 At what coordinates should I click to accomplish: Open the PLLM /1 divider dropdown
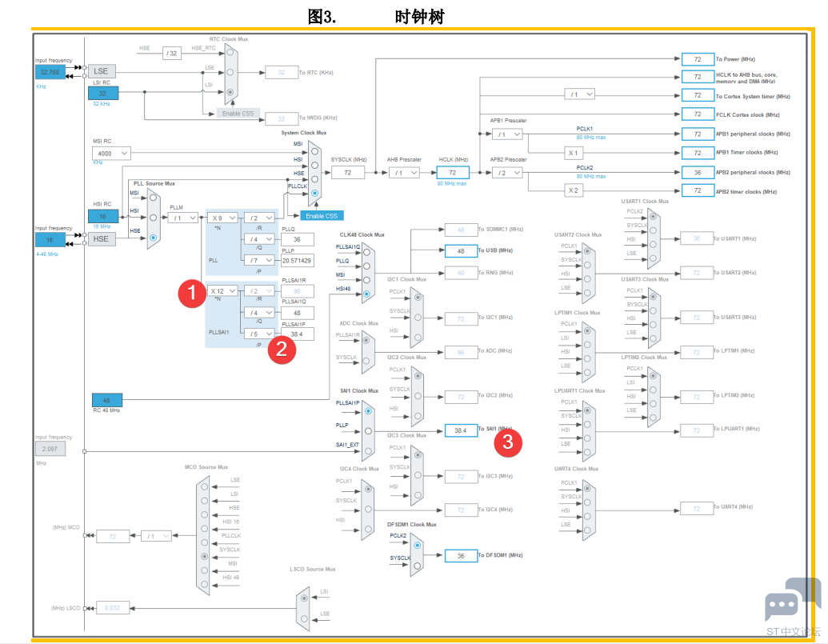183,218
